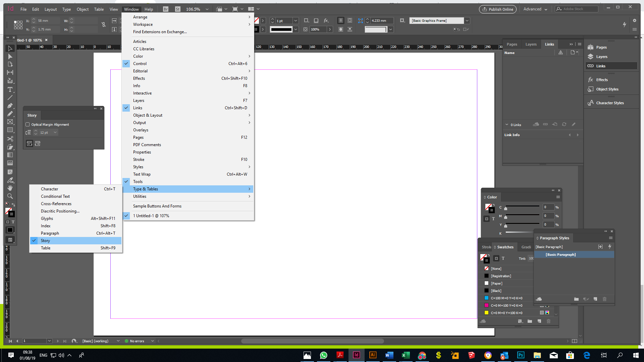This screenshot has width=644, height=362.
Task: Click the Publish Online button
Action: tap(498, 9)
